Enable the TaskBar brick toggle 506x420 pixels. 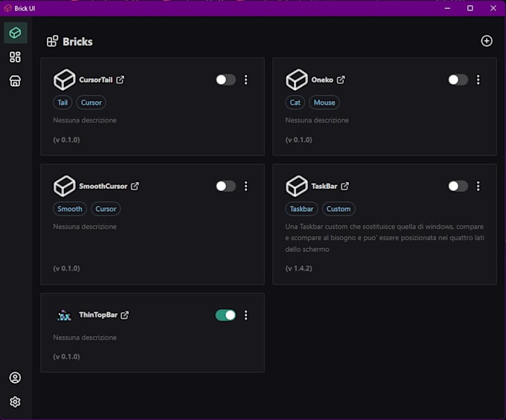pos(458,186)
